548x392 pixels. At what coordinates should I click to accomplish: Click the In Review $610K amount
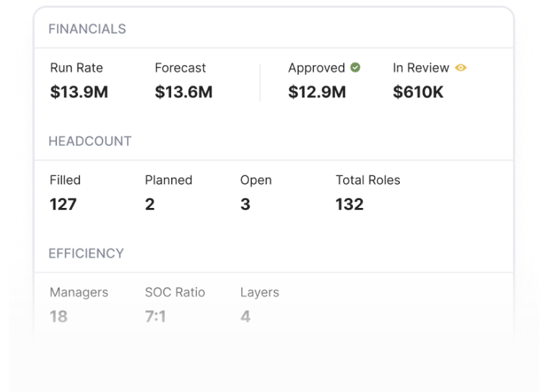click(x=418, y=92)
